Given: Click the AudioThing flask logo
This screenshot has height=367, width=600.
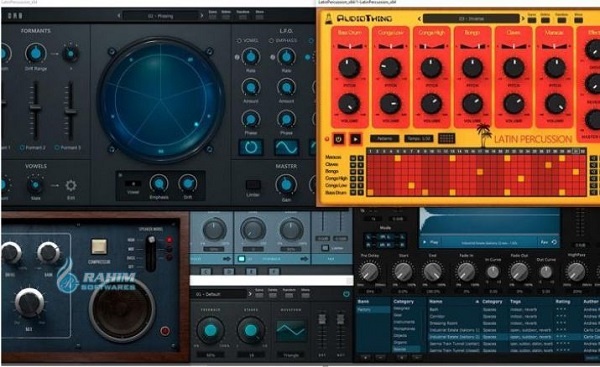Looking at the screenshot, I should [328, 18].
